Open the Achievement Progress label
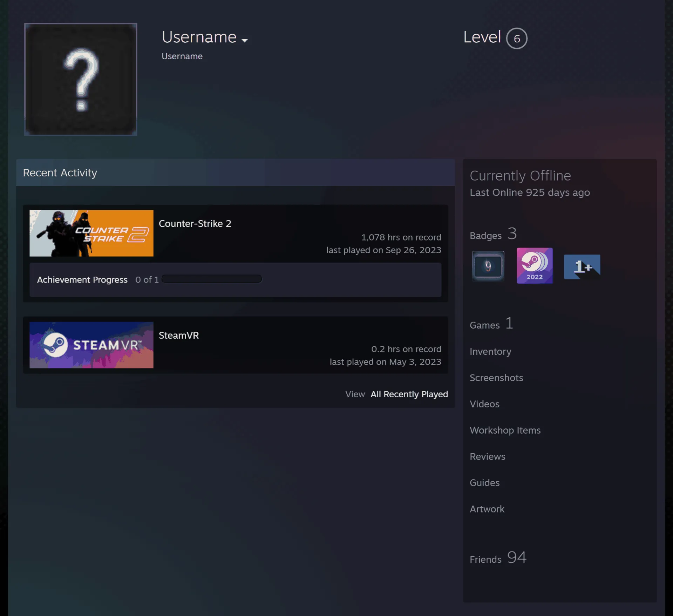 pos(82,280)
